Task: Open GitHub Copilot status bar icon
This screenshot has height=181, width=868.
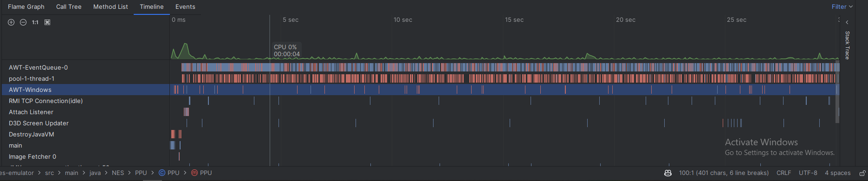Action: [668, 173]
